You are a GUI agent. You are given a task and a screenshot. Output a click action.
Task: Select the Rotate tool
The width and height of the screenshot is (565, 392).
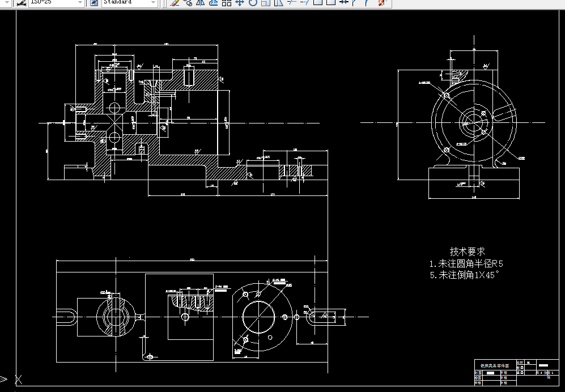253,2
